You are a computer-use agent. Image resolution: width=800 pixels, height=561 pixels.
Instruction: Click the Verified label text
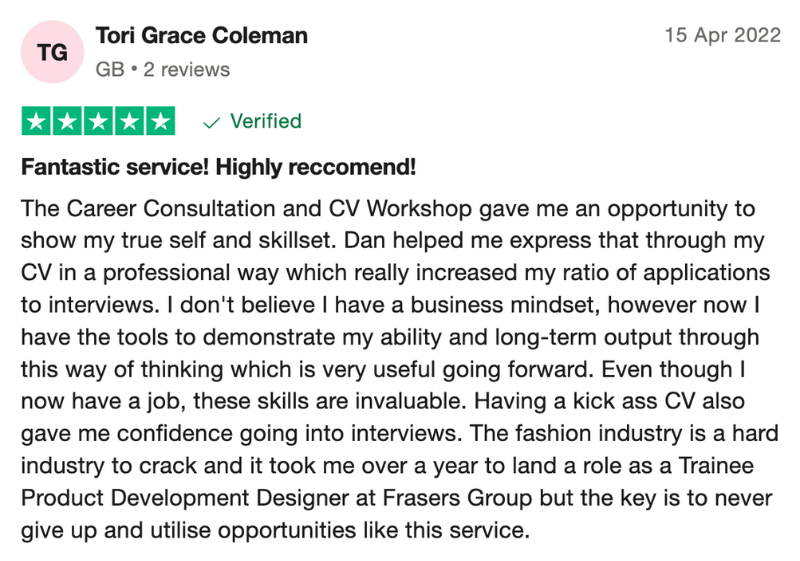click(265, 122)
